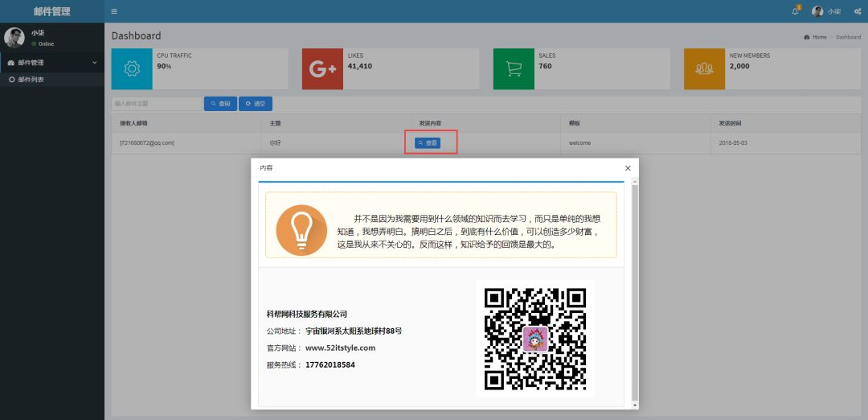
Task: Click the 清空 clear button
Action: click(256, 104)
